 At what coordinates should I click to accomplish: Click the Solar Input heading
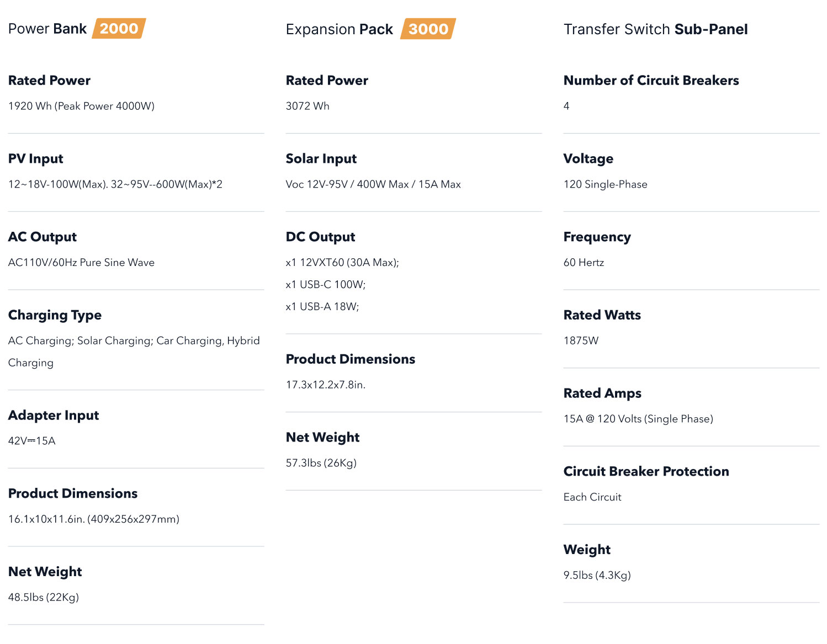click(321, 159)
